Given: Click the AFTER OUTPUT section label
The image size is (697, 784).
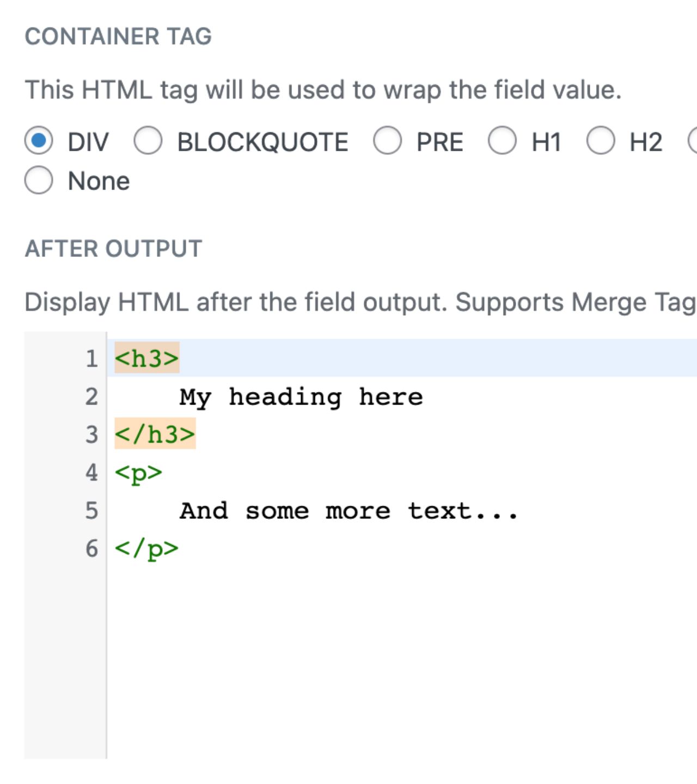Looking at the screenshot, I should coord(113,249).
